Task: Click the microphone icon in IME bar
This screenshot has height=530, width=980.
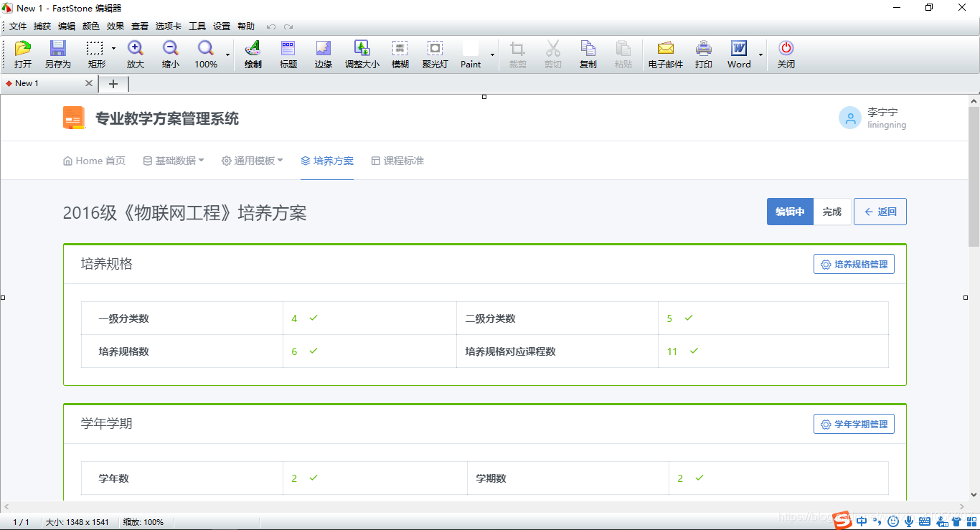Action: point(909,521)
